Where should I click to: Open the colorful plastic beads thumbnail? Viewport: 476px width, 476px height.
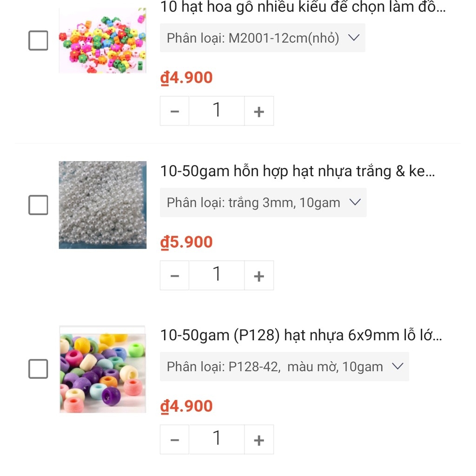coord(102,369)
